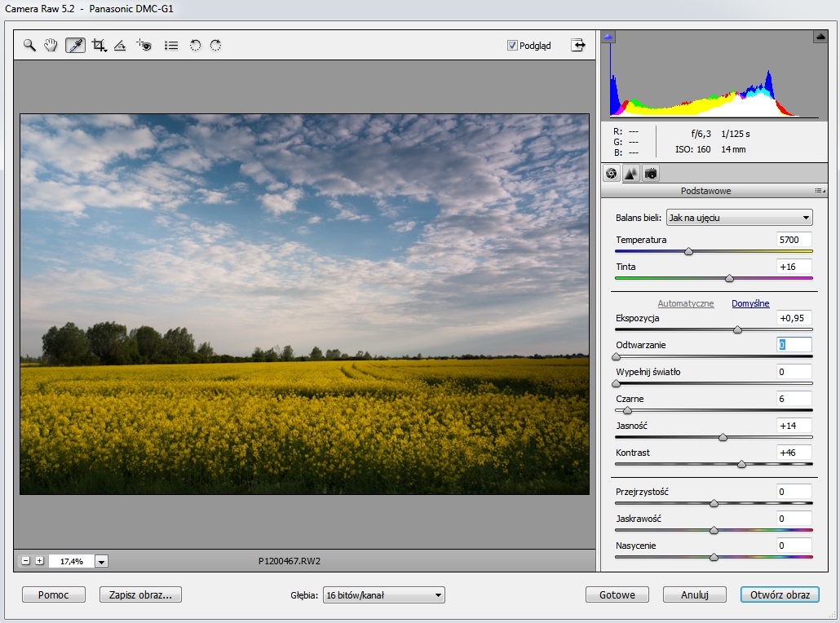Expand the zoom level dropdown arrow
840x623 pixels.
point(102,561)
